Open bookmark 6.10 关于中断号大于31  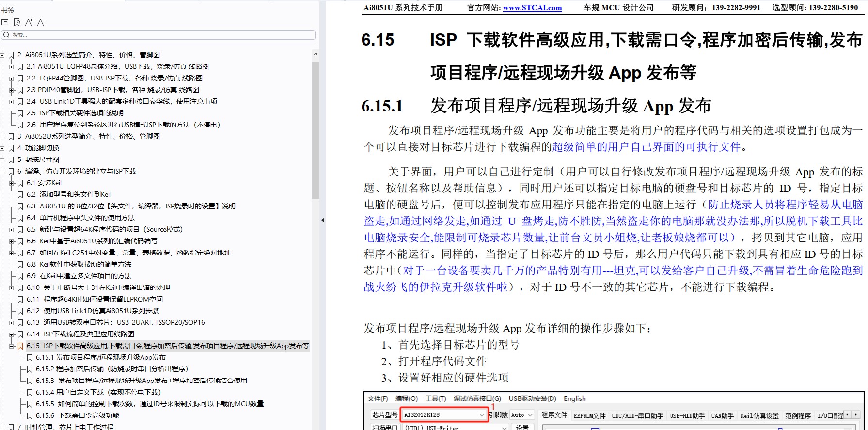coord(98,287)
